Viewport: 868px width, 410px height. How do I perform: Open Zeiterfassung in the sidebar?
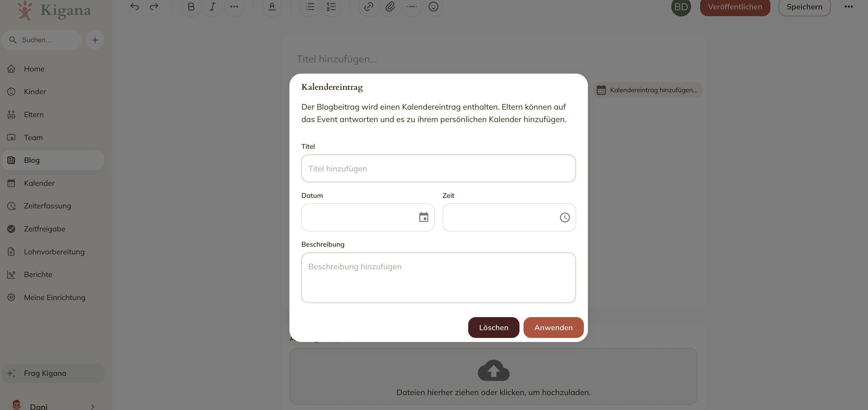point(53,206)
